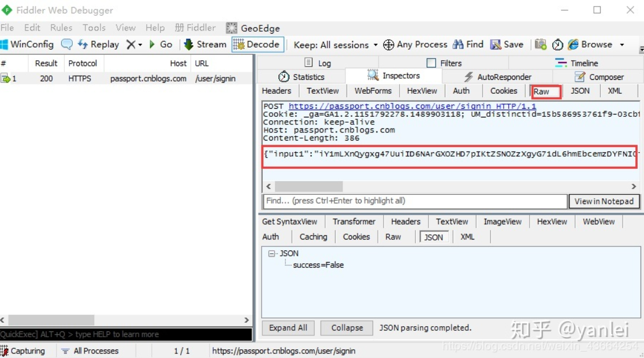The height and width of the screenshot is (358, 644).
Task: Toggle Capturing in status bar
Action: pos(23,351)
